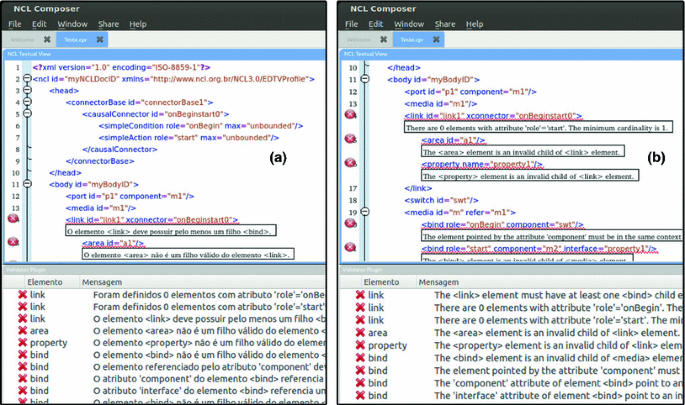Collapse the head element fold marker on line 3
This screenshot has height=405, width=685.
click(27, 89)
